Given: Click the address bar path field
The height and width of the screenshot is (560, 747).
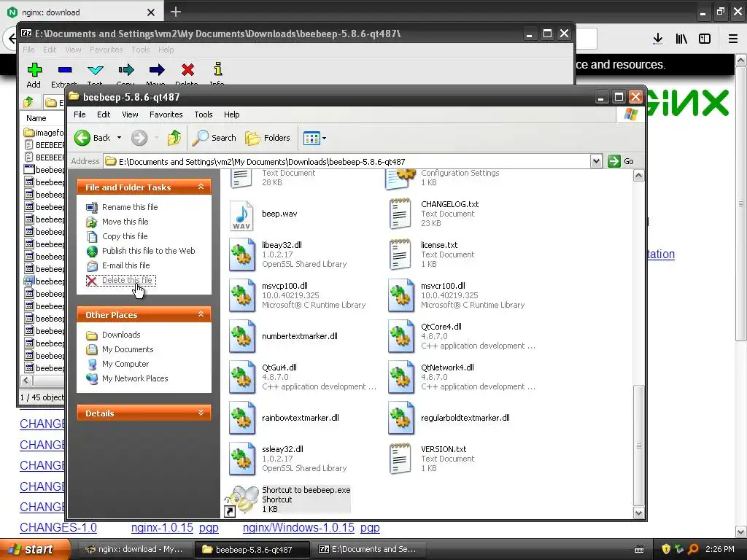Looking at the screenshot, I should [x=347, y=161].
